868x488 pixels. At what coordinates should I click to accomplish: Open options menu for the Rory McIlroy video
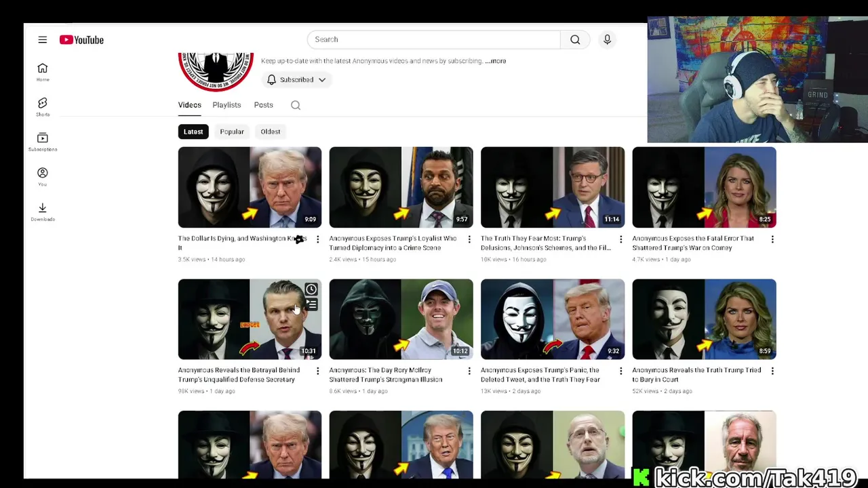[469, 371]
